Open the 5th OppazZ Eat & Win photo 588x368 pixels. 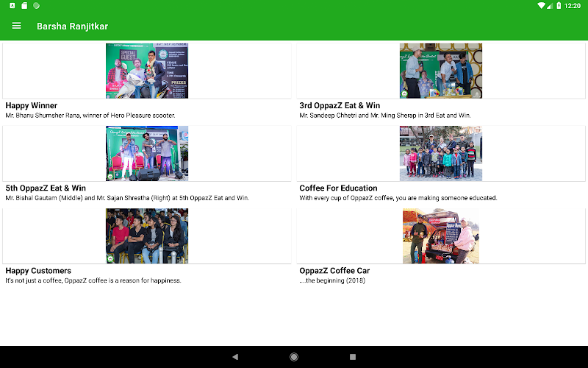(147, 153)
